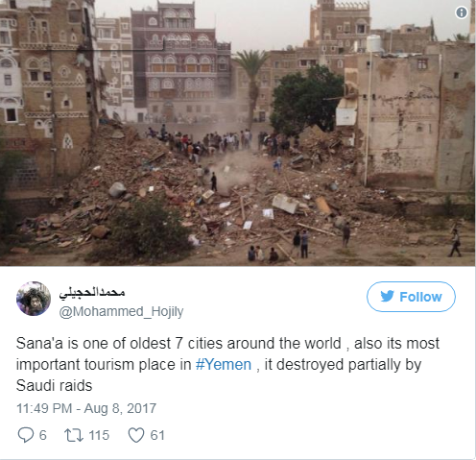The image size is (476, 460).
Task: Click the tweet text starting with Sana'a
Action: (x=227, y=364)
